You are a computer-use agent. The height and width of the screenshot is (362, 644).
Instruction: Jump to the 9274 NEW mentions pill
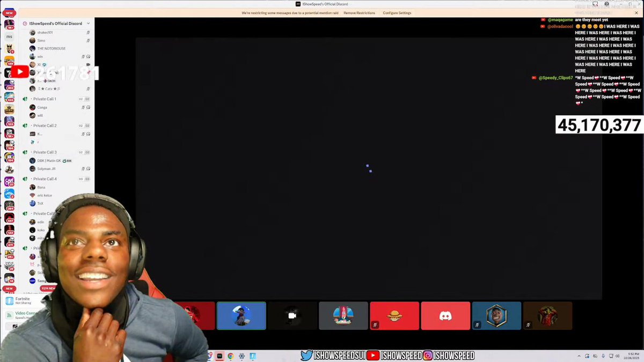[x=49, y=288]
